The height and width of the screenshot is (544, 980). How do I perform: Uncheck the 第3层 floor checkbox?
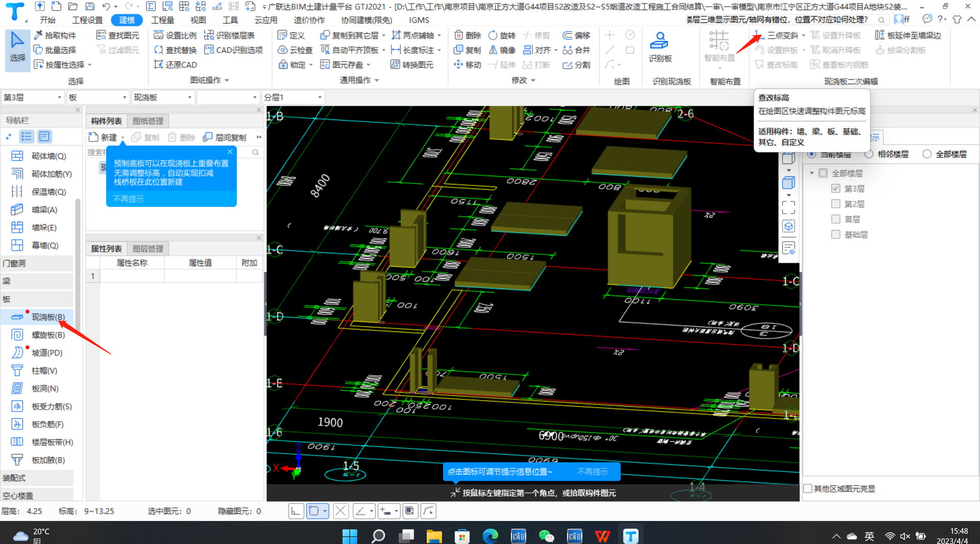click(836, 188)
